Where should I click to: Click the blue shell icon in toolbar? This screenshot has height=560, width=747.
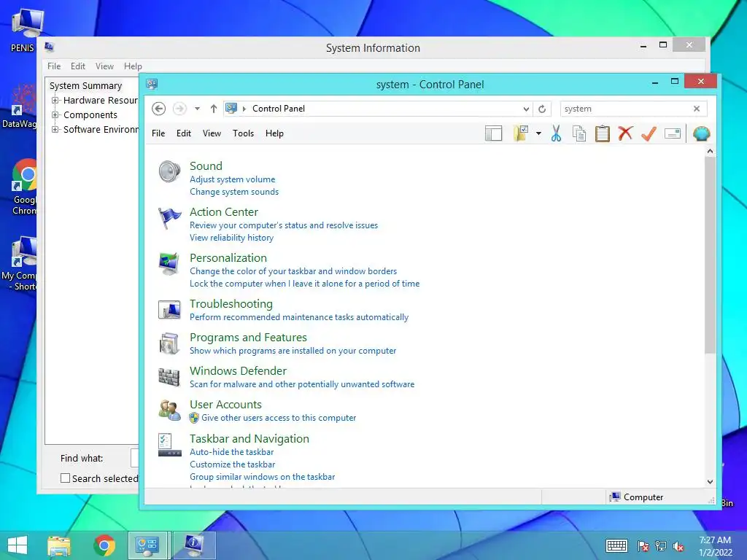(x=701, y=134)
